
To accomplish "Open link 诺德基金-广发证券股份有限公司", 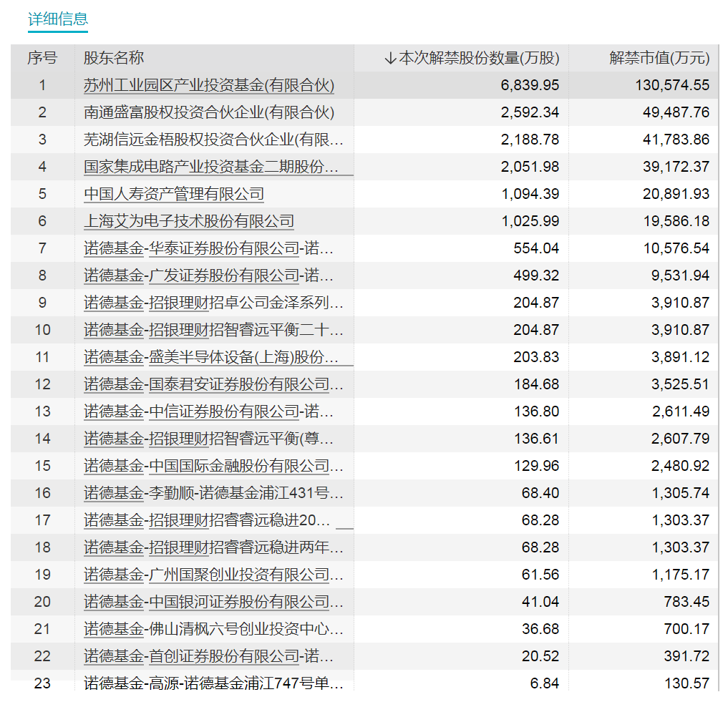I will 208,276.
